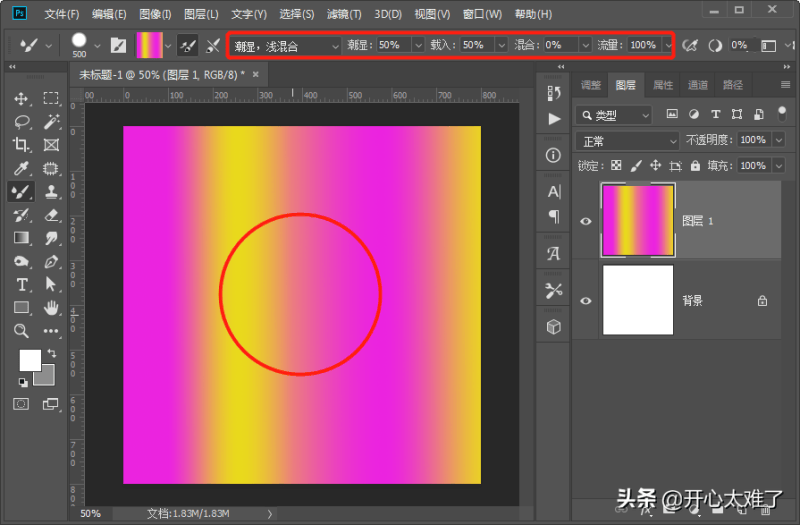Toggle the brush panel button in options bar

[x=118, y=46]
